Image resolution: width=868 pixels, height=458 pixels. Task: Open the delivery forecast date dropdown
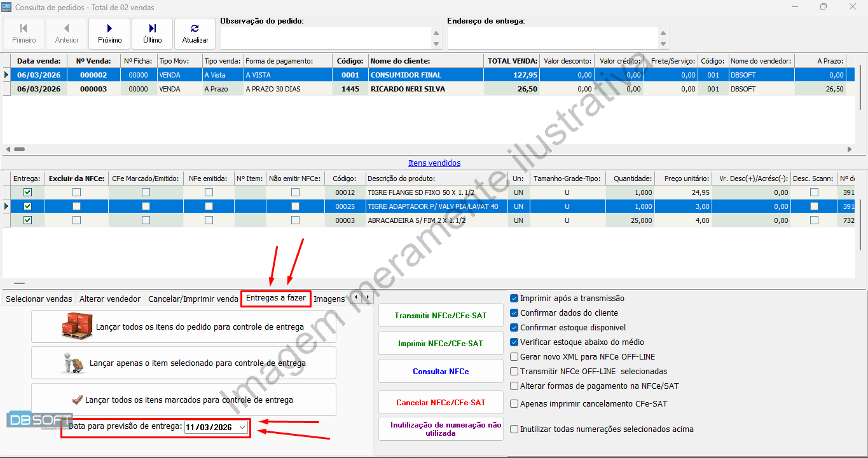[x=242, y=428]
